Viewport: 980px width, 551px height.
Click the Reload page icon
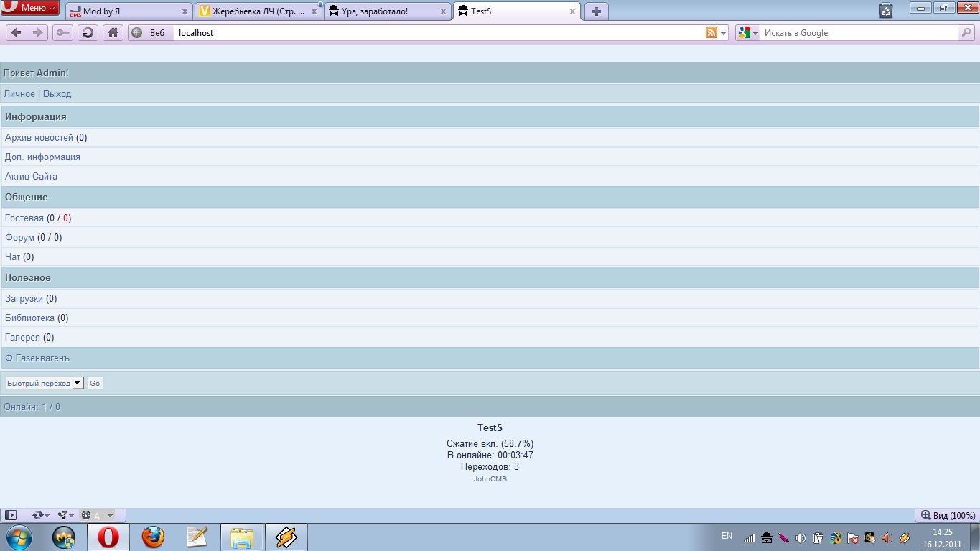click(88, 33)
